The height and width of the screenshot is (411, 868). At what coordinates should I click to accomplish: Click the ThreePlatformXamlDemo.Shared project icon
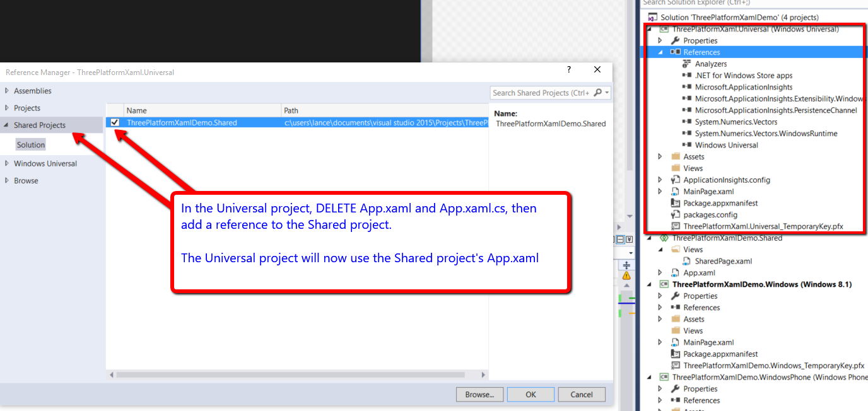pos(664,238)
